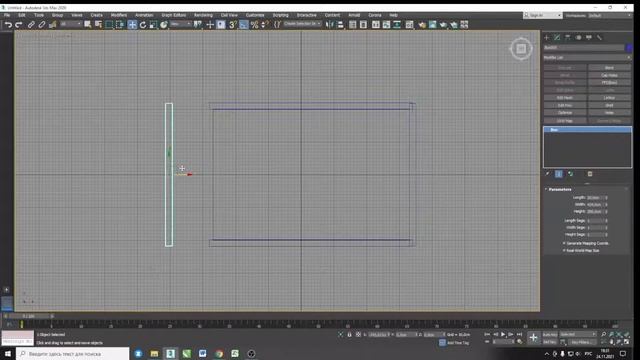Click the Edit Poly modifier button
Viewport: 640px width, 360px height.
565,105
